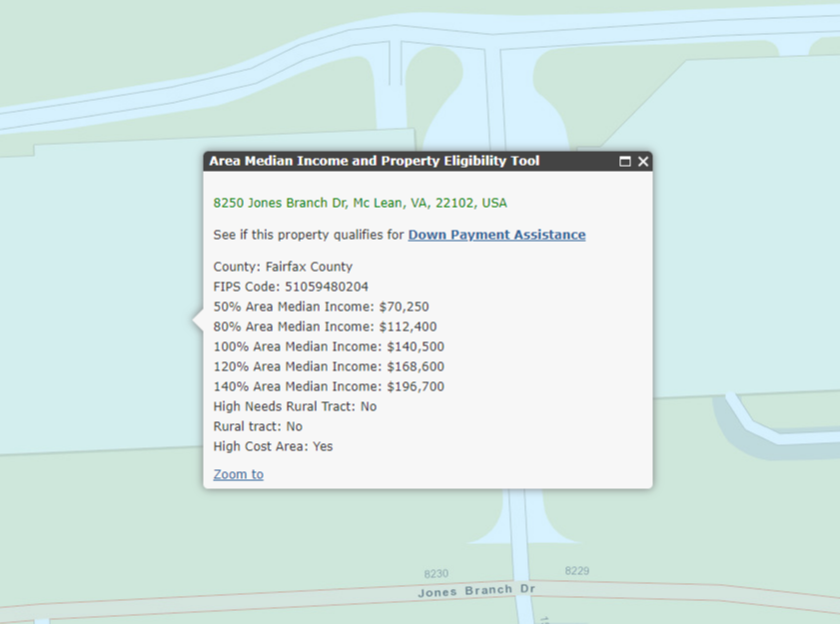
Task: Click the 140% Area Median Income line
Action: [x=328, y=386]
